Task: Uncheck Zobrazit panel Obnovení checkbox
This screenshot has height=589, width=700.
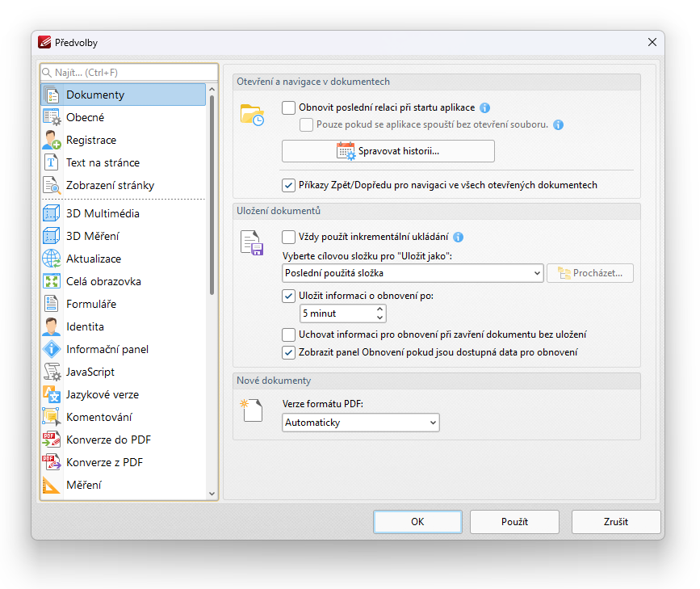Action: [289, 352]
